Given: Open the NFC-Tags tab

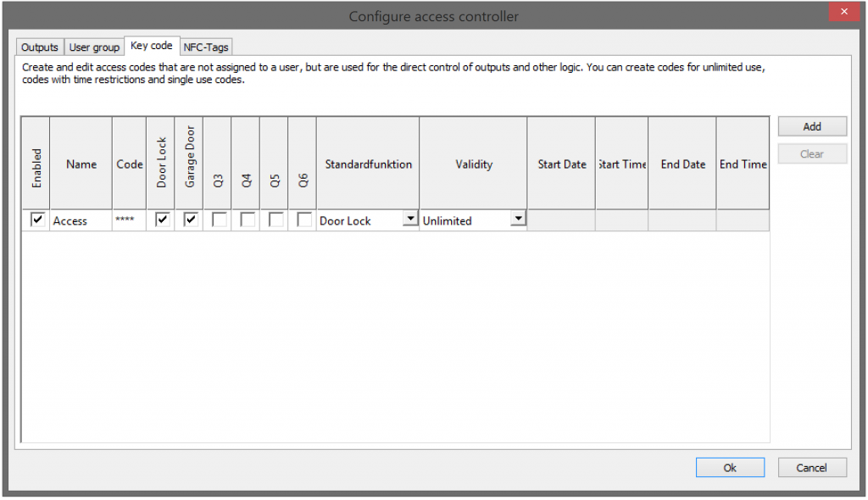Looking at the screenshot, I should (205, 47).
